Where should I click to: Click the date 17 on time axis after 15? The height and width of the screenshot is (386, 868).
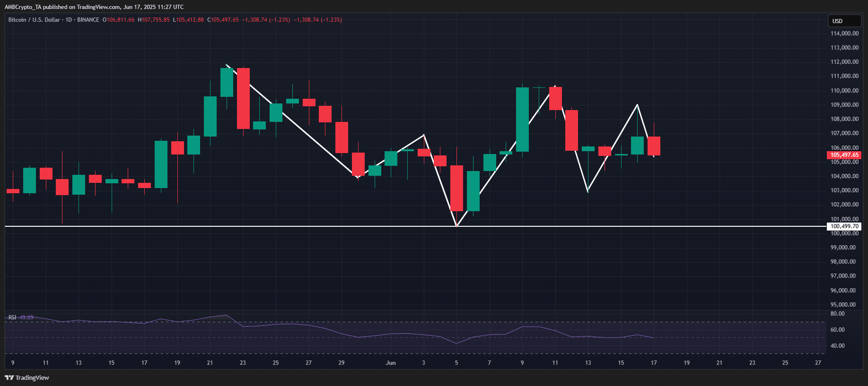[654, 363]
